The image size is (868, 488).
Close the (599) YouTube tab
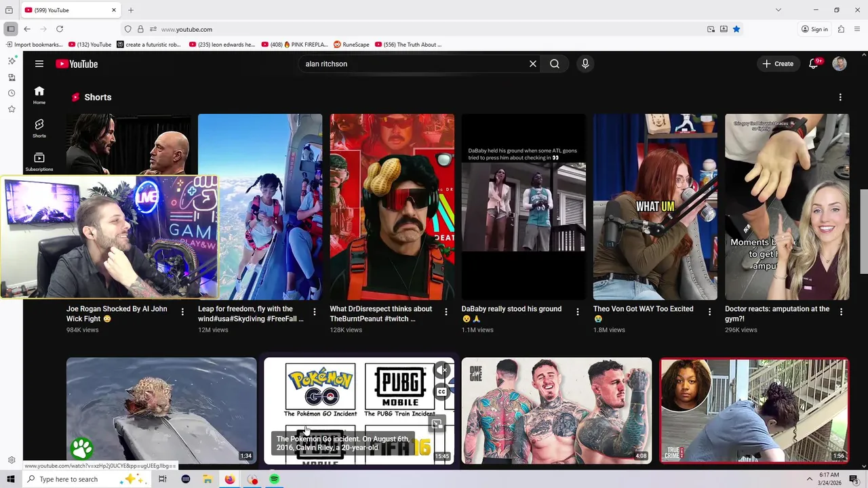point(114,10)
